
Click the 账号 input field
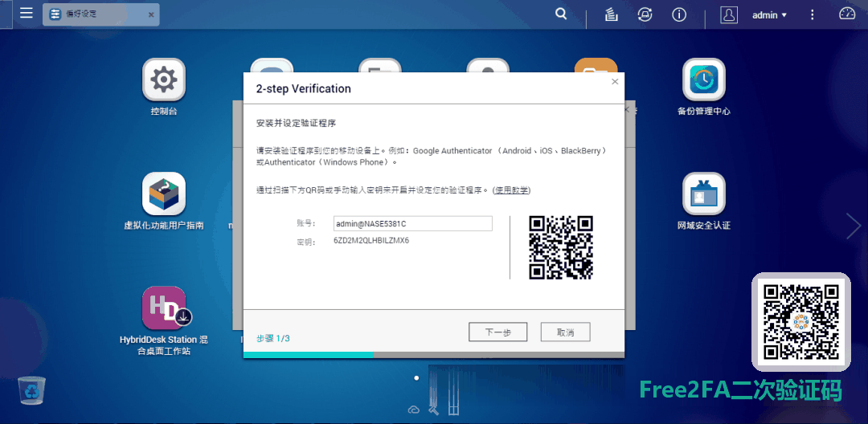[413, 223]
